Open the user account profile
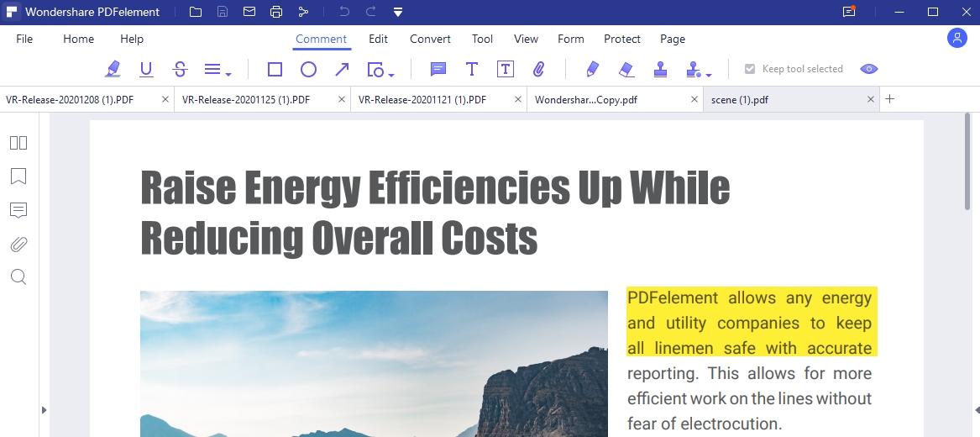980x437 pixels. [956, 38]
